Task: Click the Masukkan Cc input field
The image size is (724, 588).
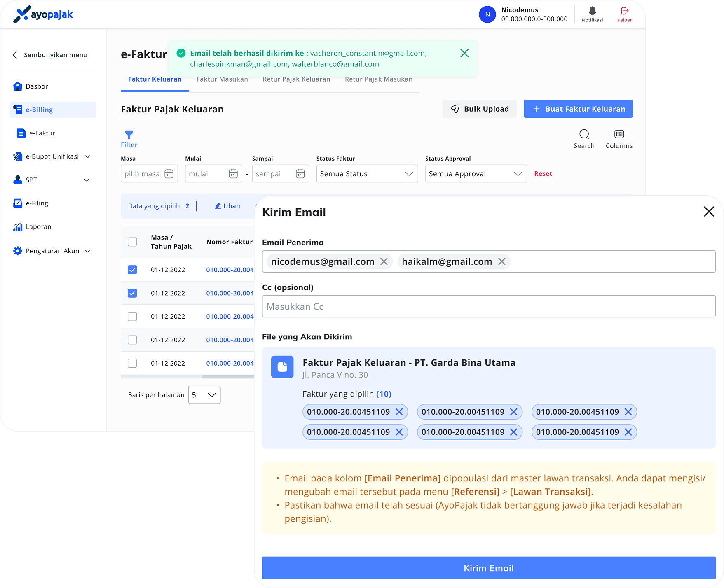Action: pyautogui.click(x=488, y=306)
